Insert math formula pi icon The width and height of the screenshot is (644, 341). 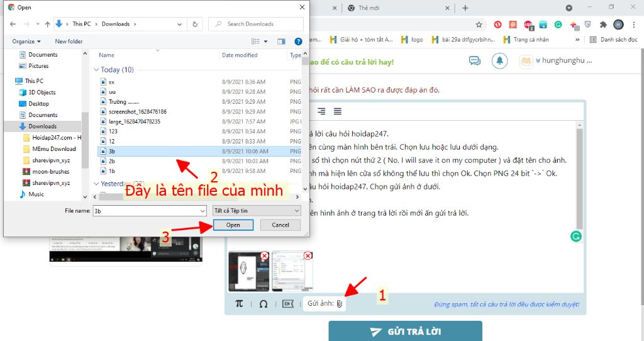pyautogui.click(x=239, y=304)
